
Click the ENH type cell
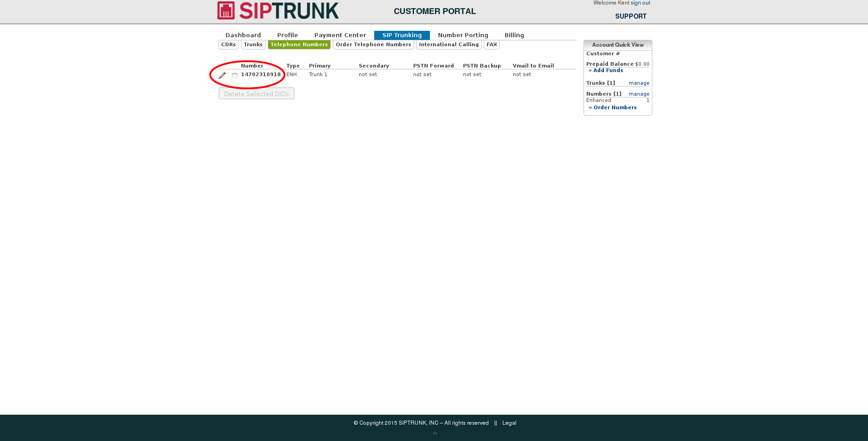coord(291,75)
